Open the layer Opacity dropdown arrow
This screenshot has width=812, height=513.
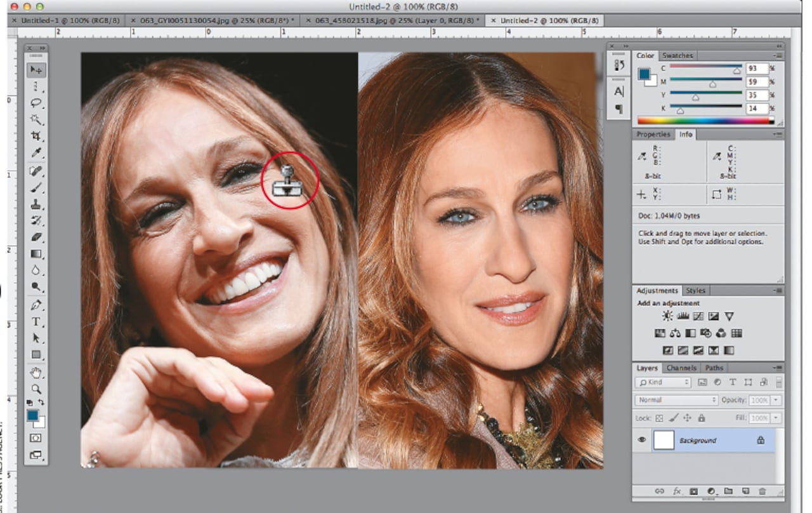[776, 401]
